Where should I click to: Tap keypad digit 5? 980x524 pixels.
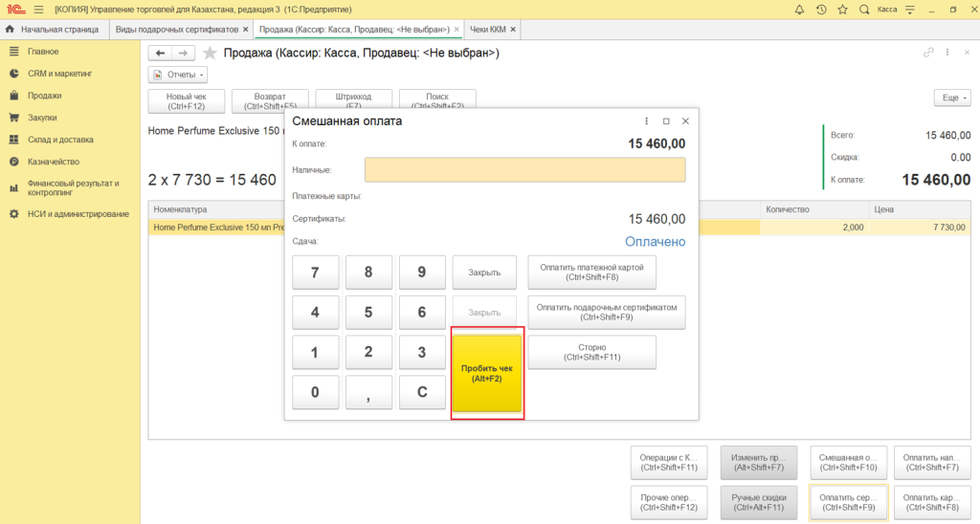(x=368, y=313)
